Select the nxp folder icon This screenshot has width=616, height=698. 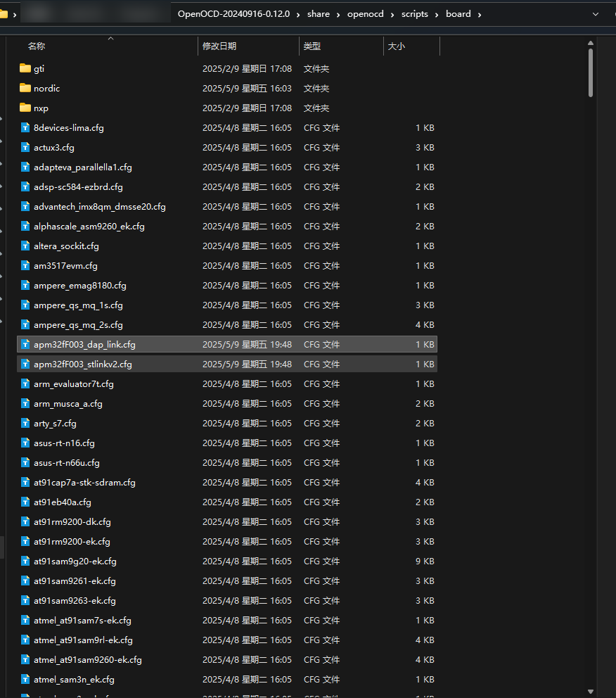(x=25, y=108)
